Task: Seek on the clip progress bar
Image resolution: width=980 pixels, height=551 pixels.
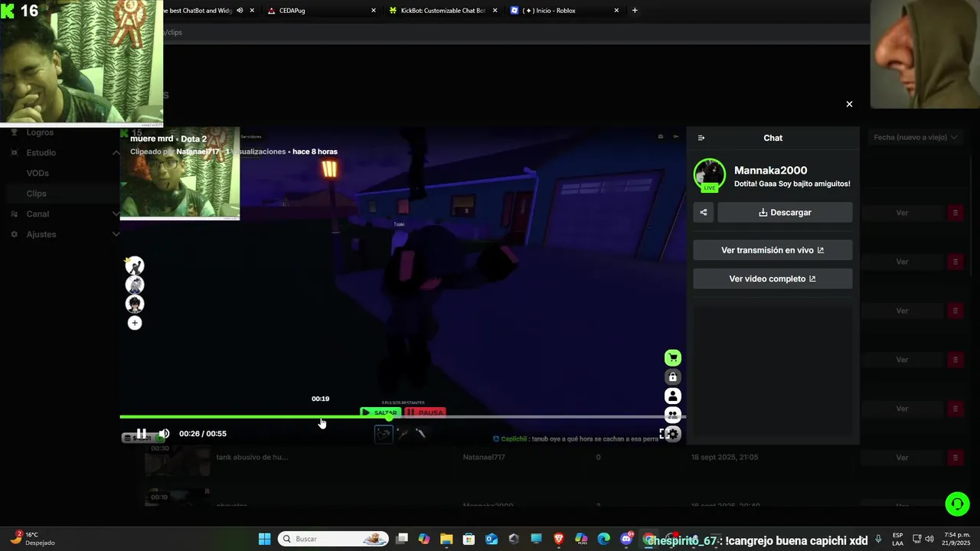Action: coord(403,417)
